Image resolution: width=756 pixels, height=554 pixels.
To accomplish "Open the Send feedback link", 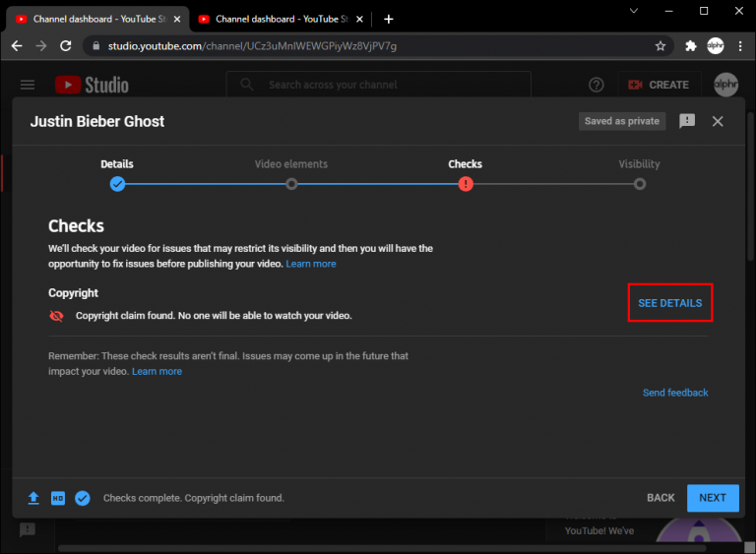I will point(675,393).
